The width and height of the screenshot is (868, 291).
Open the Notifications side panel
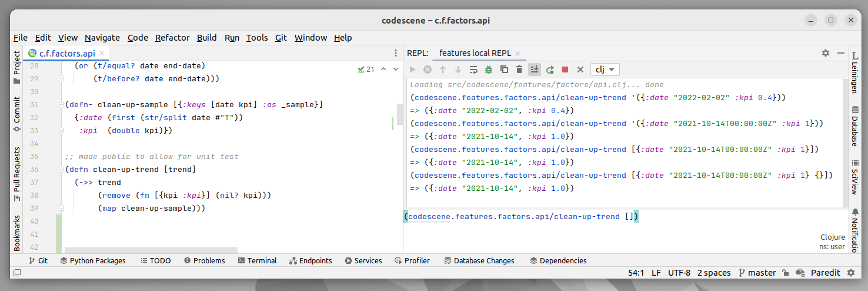[x=854, y=231]
